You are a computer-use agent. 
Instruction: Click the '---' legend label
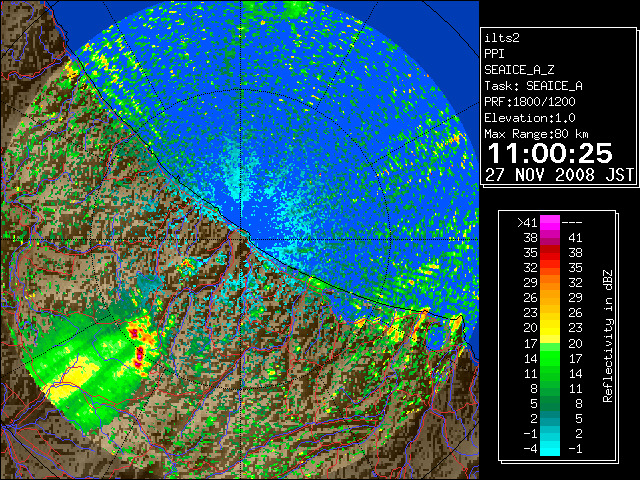tap(572, 222)
